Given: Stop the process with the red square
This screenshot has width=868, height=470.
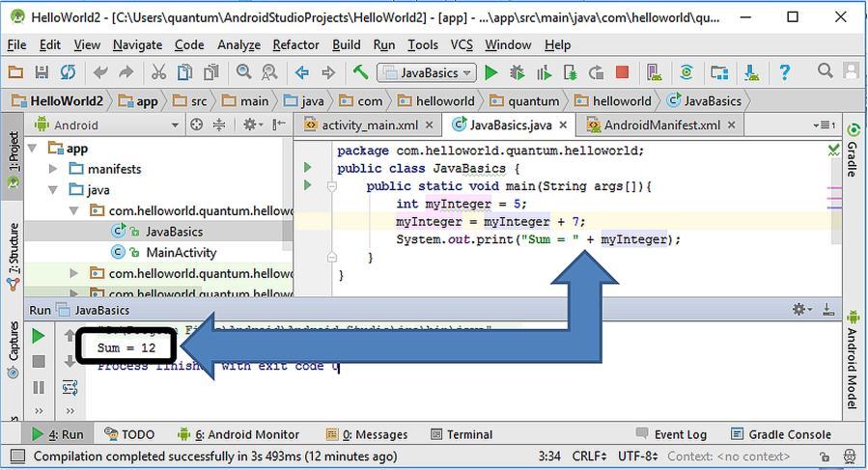Looking at the screenshot, I should click(622, 72).
